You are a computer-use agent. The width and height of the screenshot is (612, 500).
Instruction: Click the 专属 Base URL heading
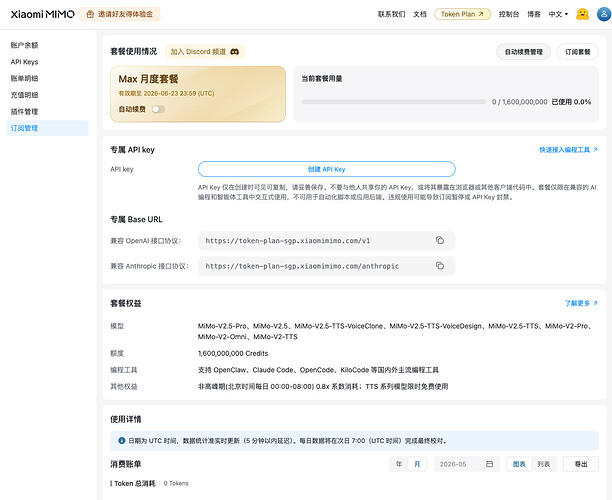136,219
